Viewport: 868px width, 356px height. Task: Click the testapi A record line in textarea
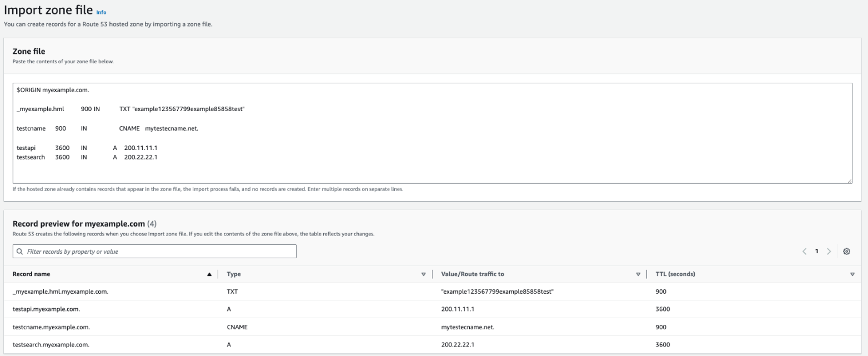pos(88,148)
